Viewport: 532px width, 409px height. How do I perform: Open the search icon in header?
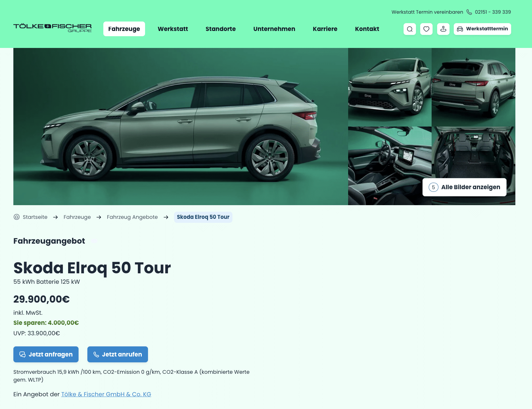coord(410,29)
